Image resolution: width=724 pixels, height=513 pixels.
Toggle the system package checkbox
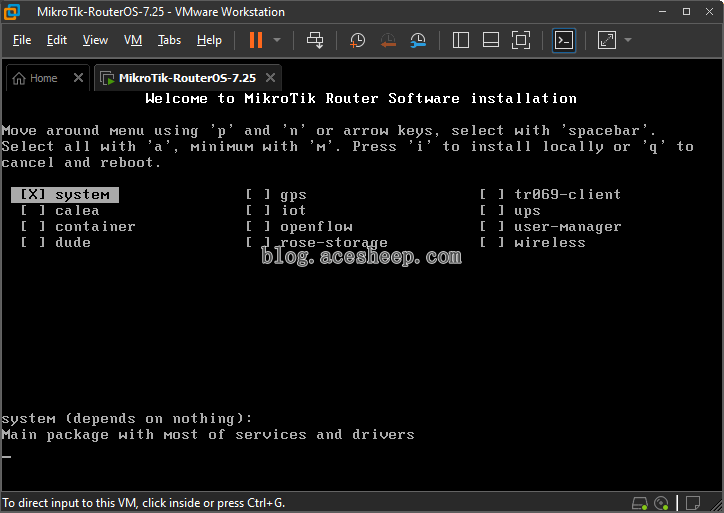tap(32, 194)
